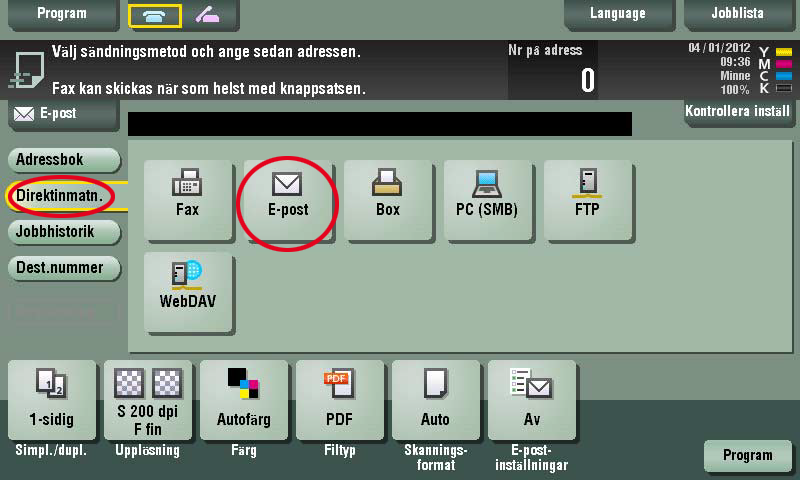Open Kontrollera inställ button
The height and width of the screenshot is (480, 800).
point(738,112)
